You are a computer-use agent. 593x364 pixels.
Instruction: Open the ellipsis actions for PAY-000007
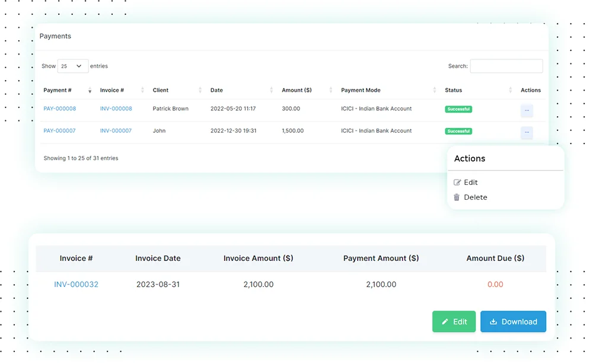pos(527,132)
